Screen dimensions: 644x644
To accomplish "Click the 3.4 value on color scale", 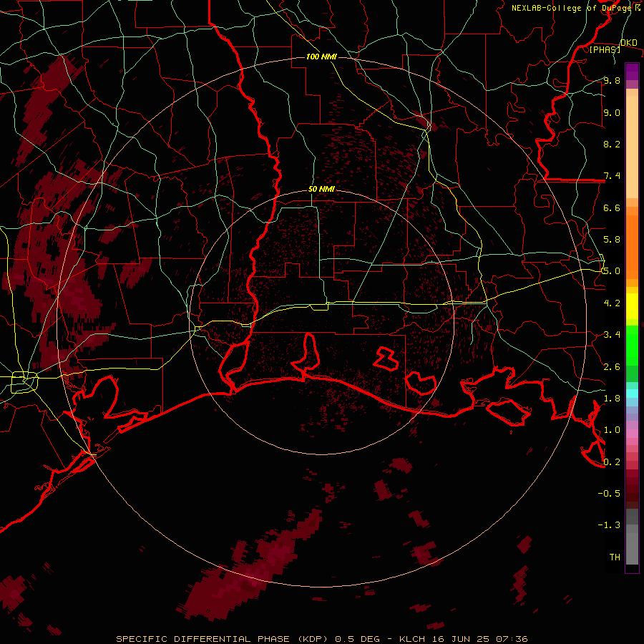I will click(x=612, y=335).
